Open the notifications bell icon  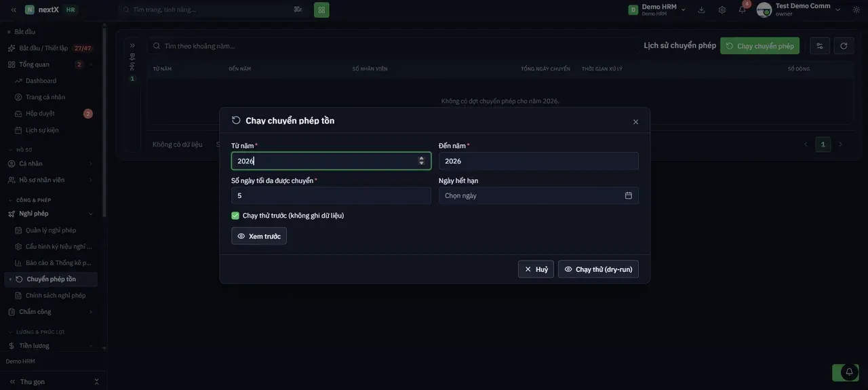coord(743,9)
